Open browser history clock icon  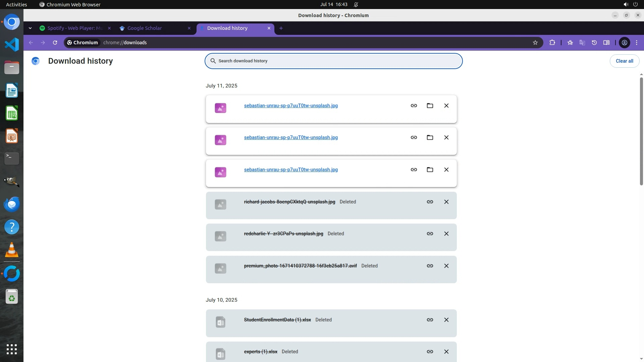click(594, 43)
